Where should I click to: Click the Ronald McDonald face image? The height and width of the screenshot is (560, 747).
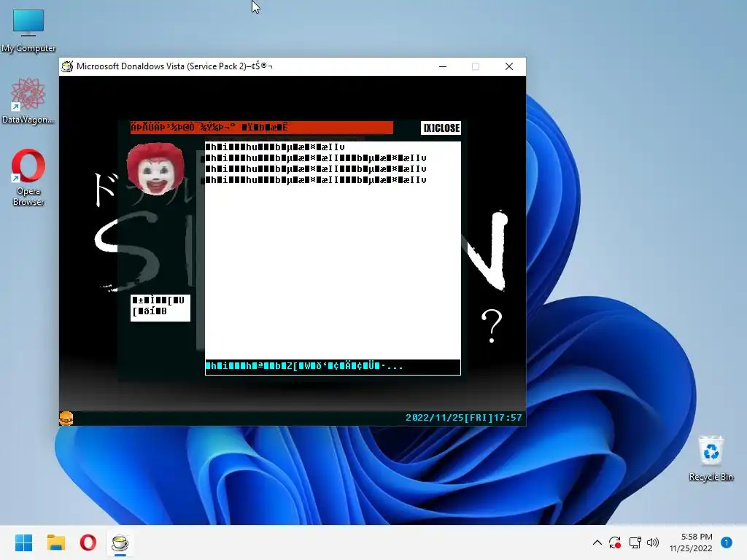[x=155, y=169]
